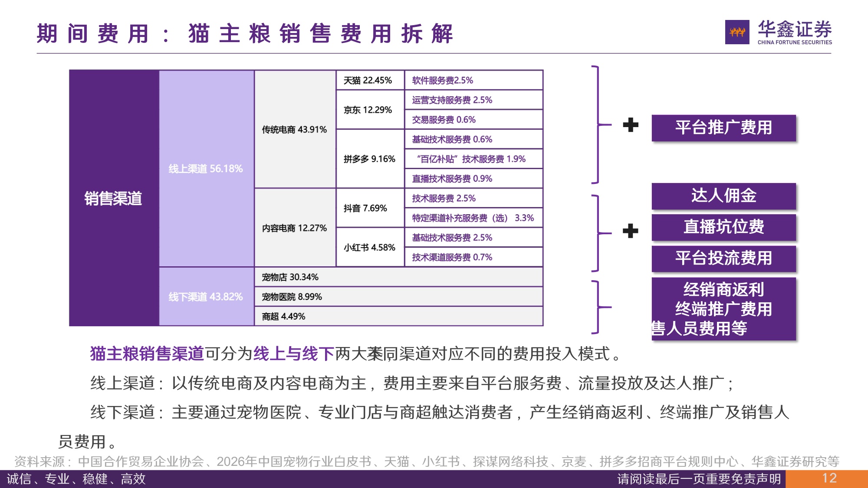Viewport: 868px width, 488px height.
Task: Click the 宠物医院 8.99% row
Action: pos(398,297)
